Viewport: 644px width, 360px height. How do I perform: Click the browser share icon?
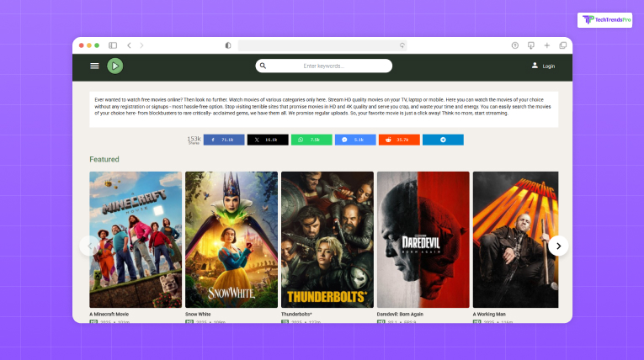[514, 45]
